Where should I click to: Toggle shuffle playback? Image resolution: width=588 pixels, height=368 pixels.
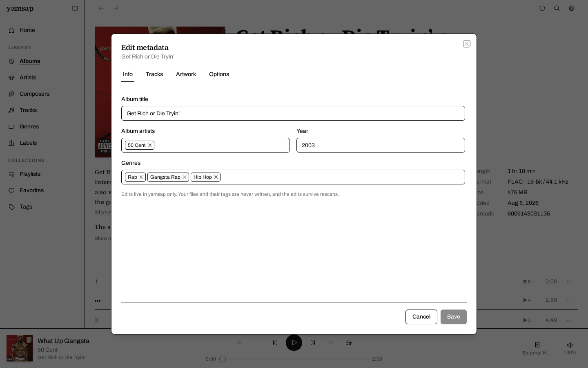click(331, 343)
